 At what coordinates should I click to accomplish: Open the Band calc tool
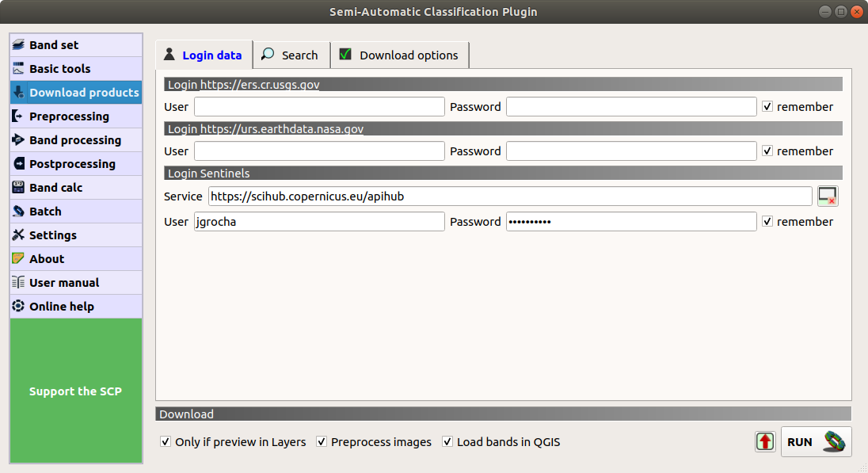click(76, 188)
